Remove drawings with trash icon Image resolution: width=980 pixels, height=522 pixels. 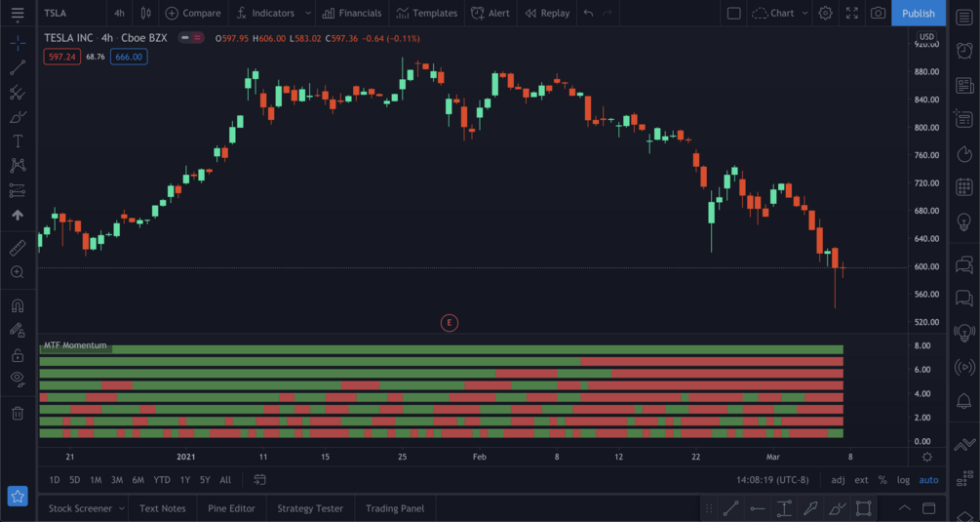click(18, 414)
